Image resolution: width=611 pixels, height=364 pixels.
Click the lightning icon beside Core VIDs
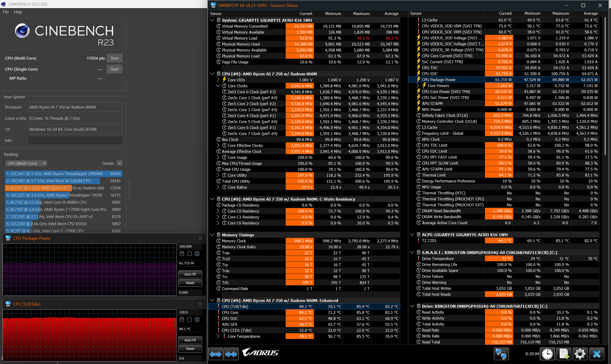[x=225, y=80]
